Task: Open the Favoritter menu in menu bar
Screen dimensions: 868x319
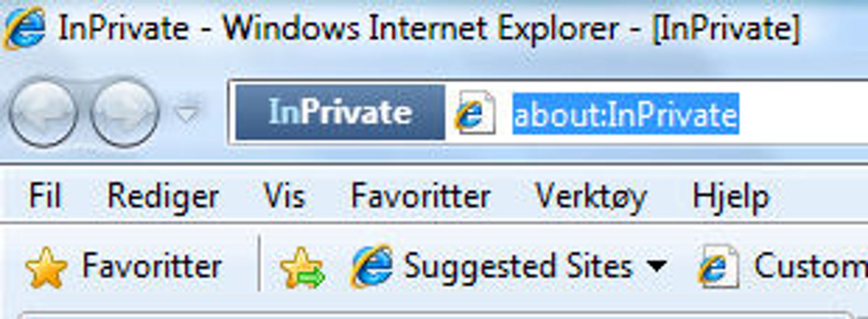Action: pyautogui.click(x=421, y=196)
